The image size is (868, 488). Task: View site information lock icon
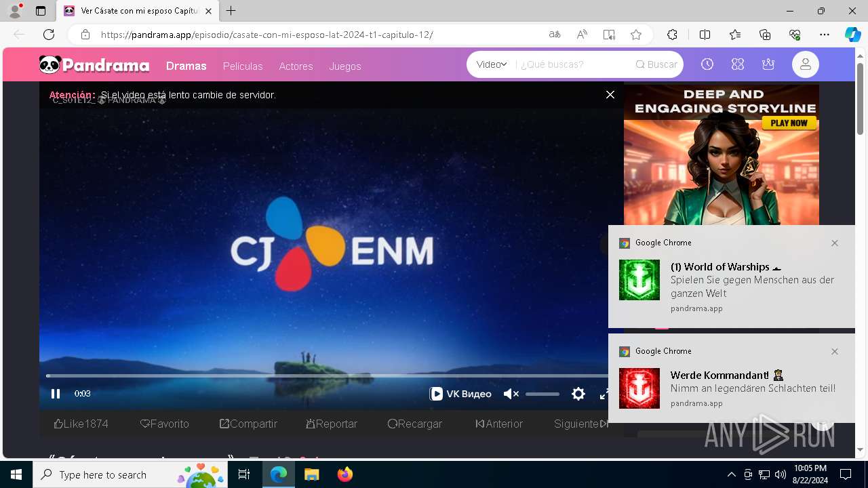pos(85,35)
